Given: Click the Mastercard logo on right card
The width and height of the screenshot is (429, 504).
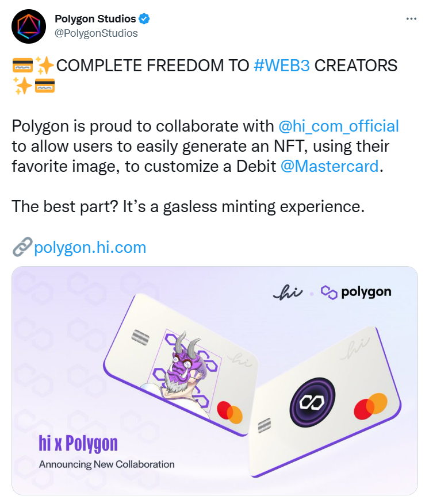Looking at the screenshot, I should [x=370, y=407].
